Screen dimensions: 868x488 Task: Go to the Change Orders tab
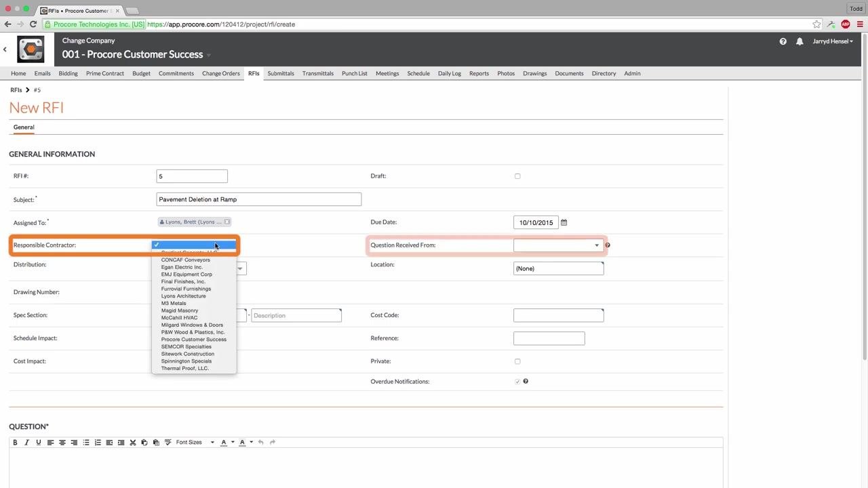pos(221,73)
